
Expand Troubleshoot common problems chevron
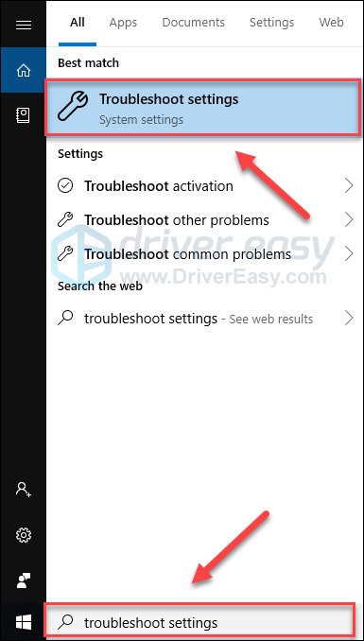(x=349, y=254)
